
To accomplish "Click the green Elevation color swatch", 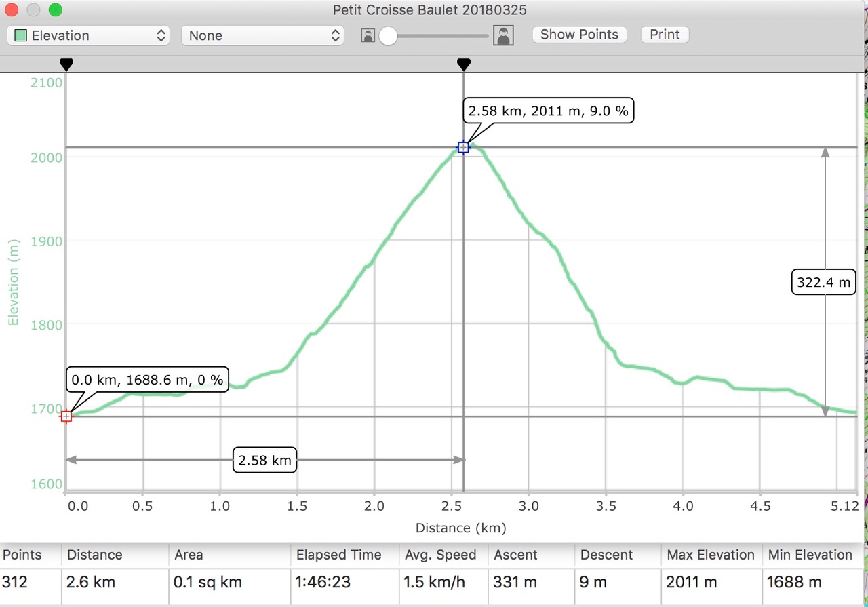I will pyautogui.click(x=20, y=35).
